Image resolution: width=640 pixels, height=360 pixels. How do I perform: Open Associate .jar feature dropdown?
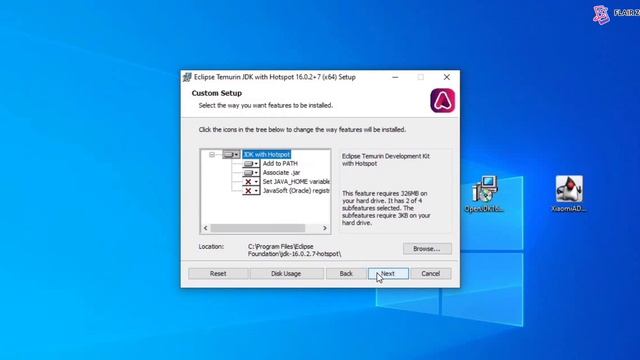[x=251, y=173]
